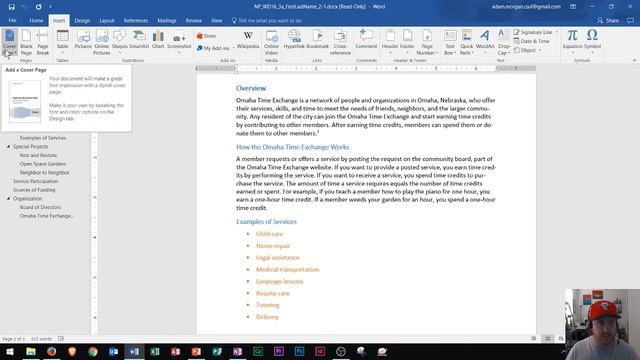Screen dimensions: 640x360
Task: Insert a Hyperlink
Action: point(294,40)
